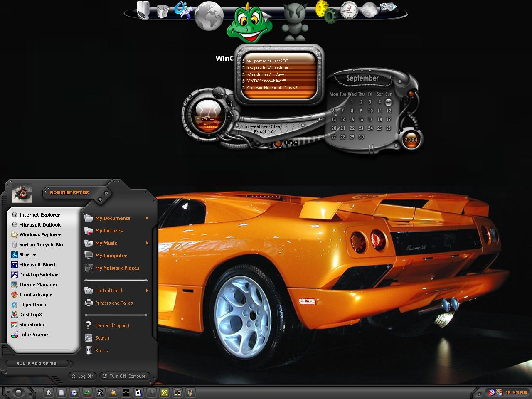The width and height of the screenshot is (532, 399).
Task: Click Turn Off Computer button
Action: [125, 376]
